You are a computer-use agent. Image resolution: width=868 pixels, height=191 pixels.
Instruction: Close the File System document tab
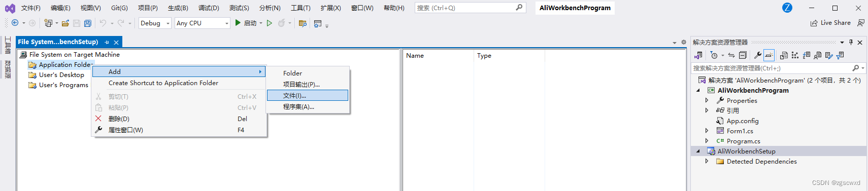click(116, 42)
